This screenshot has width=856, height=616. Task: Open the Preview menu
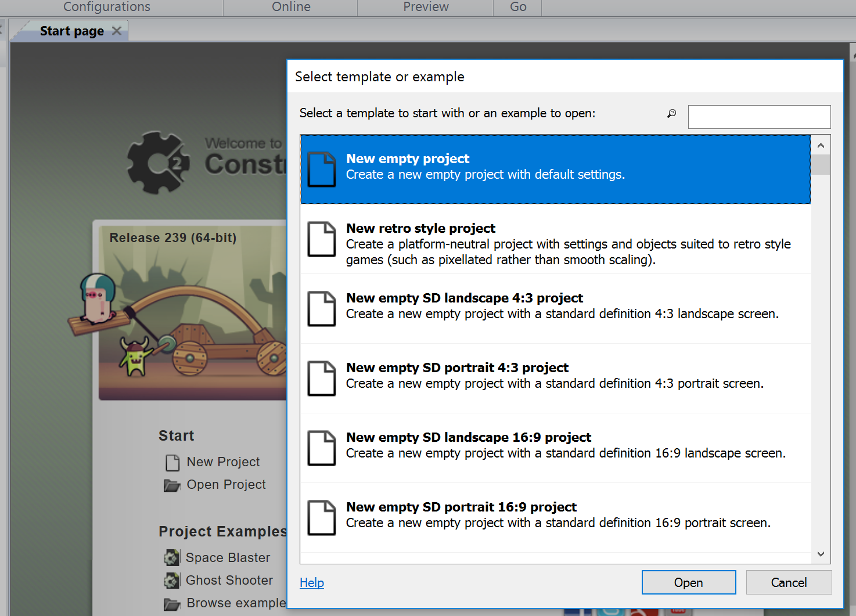click(425, 7)
